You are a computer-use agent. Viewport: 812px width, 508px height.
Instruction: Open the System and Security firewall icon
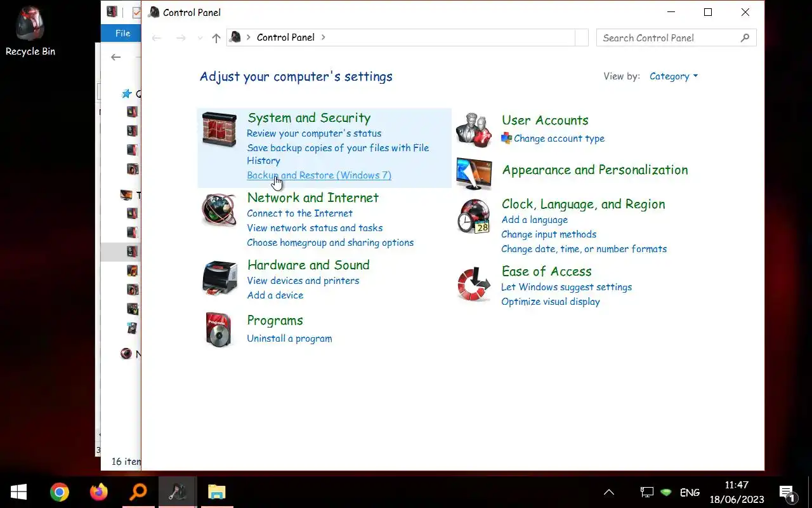coord(219,130)
